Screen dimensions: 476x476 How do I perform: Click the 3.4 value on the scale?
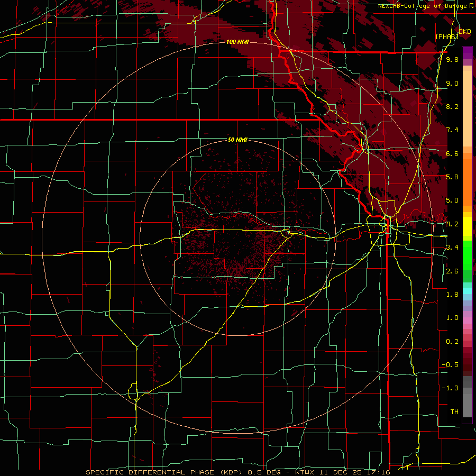click(452, 248)
